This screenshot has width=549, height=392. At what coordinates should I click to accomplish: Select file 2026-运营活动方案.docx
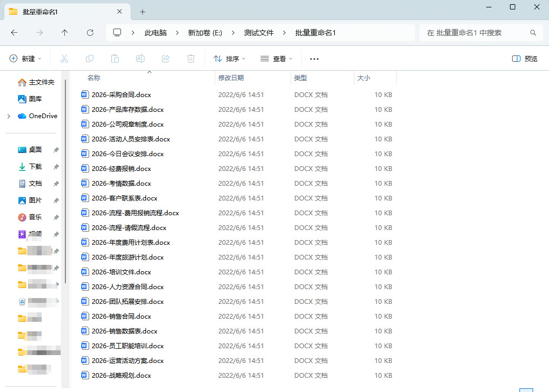point(128,360)
